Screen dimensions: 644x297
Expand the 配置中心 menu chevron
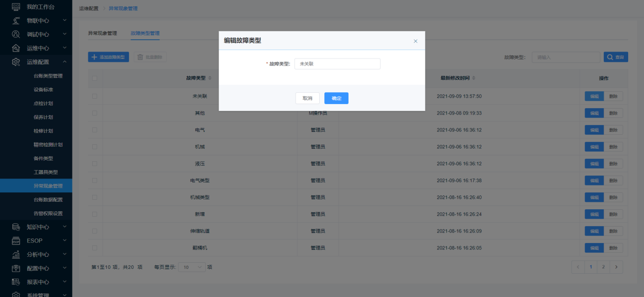pyautogui.click(x=65, y=268)
